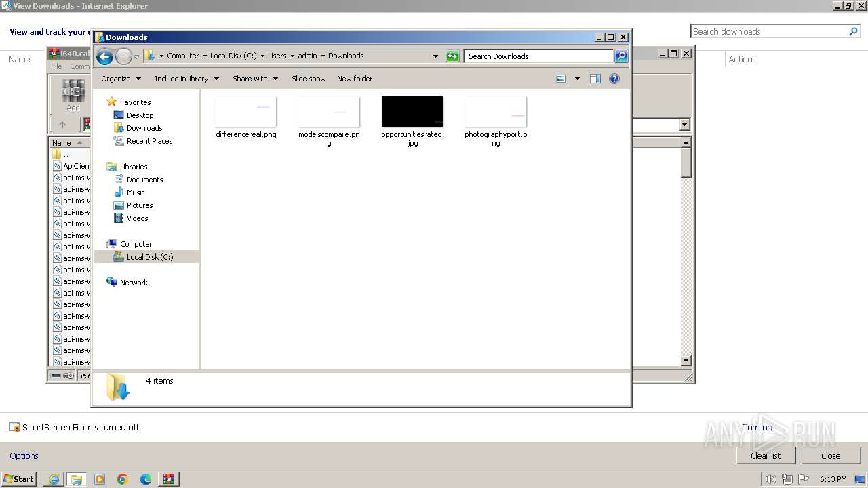Toggle the preview pane button
The height and width of the screenshot is (488, 868).
(x=595, y=79)
